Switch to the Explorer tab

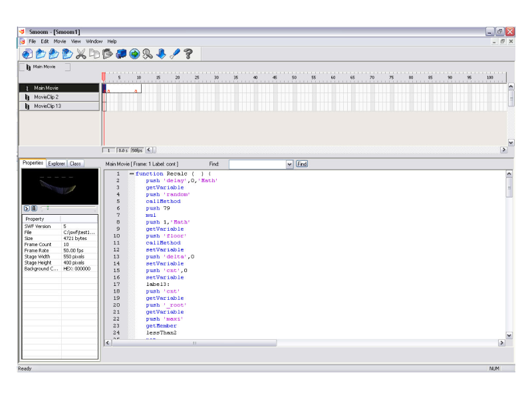[x=57, y=163]
